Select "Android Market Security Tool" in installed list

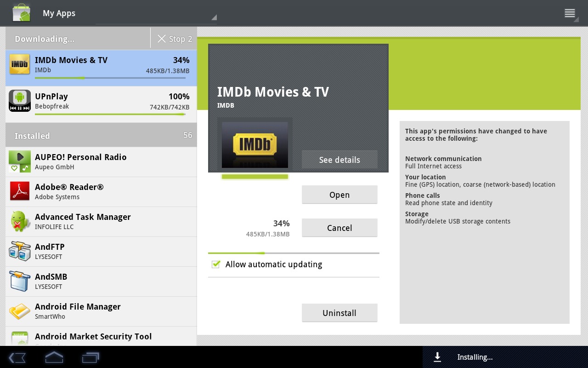click(93, 336)
